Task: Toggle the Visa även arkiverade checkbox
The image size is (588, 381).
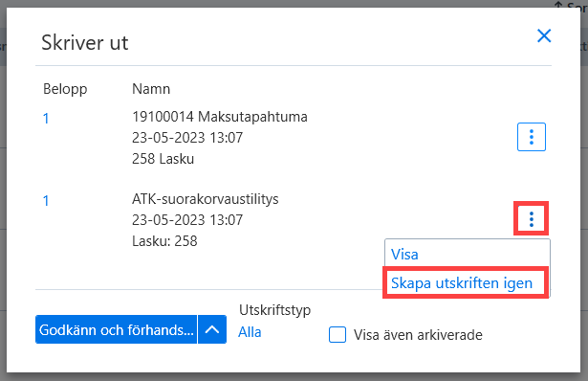Action: 338,335
